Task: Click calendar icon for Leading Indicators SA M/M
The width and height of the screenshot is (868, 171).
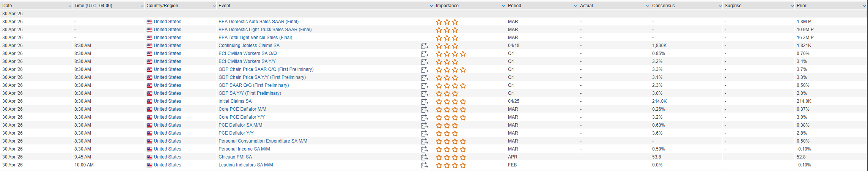Action: click(424, 165)
